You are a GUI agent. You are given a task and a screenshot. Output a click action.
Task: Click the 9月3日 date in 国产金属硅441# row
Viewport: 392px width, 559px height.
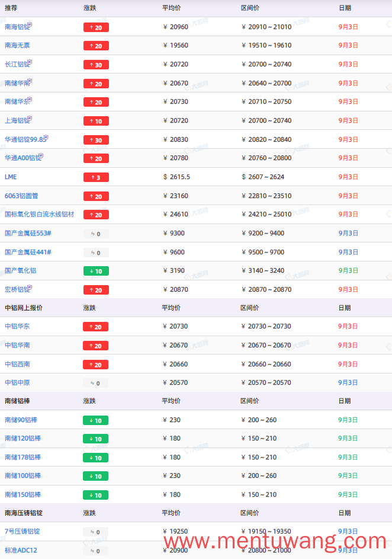348,252
